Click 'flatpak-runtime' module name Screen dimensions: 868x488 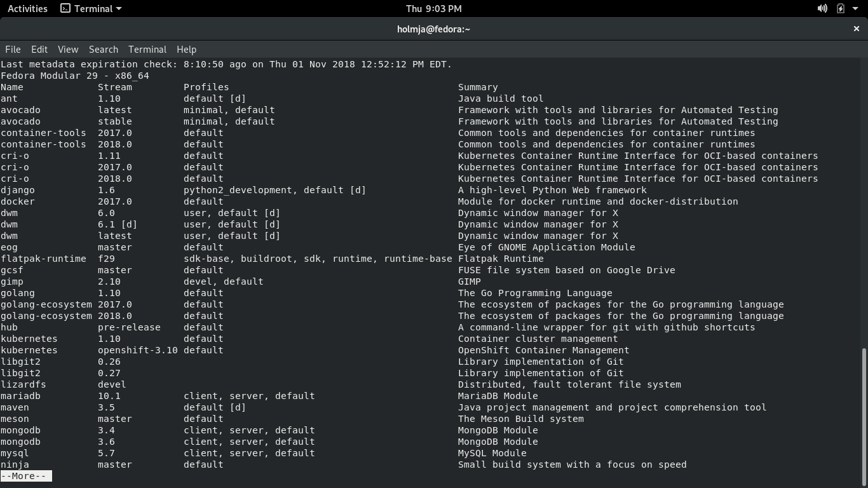tap(43, 259)
